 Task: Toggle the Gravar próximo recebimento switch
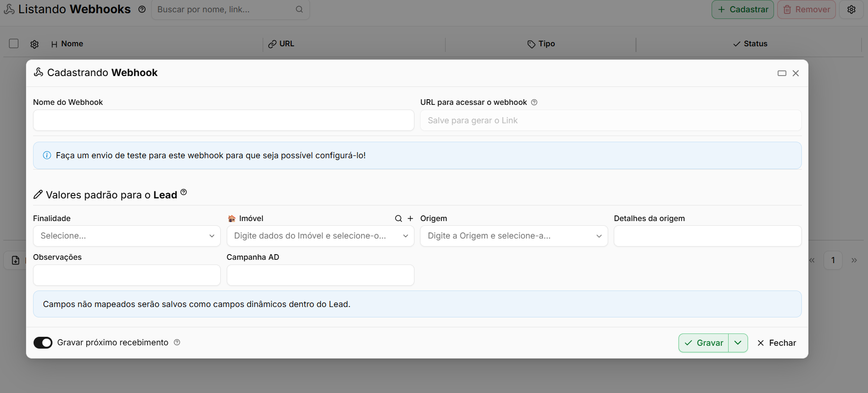click(x=43, y=342)
